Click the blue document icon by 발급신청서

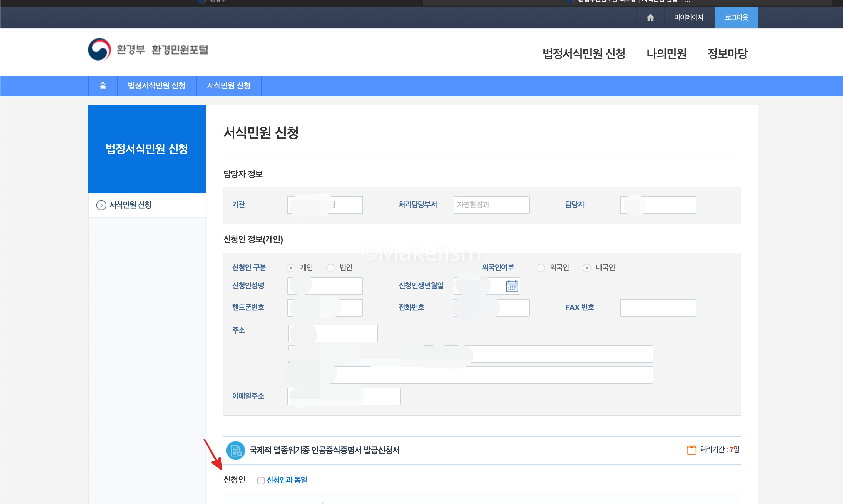(x=235, y=450)
